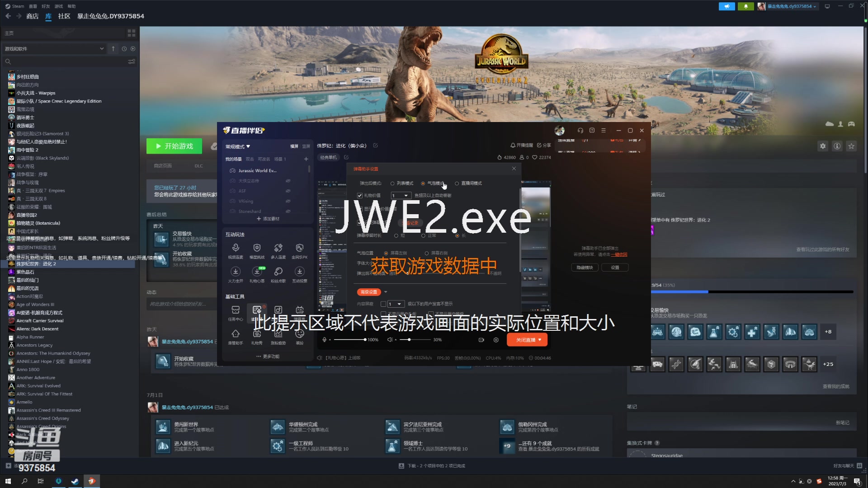868x488 pixels.
Task: Click 添加素材 to add a source
Action: click(x=268, y=219)
